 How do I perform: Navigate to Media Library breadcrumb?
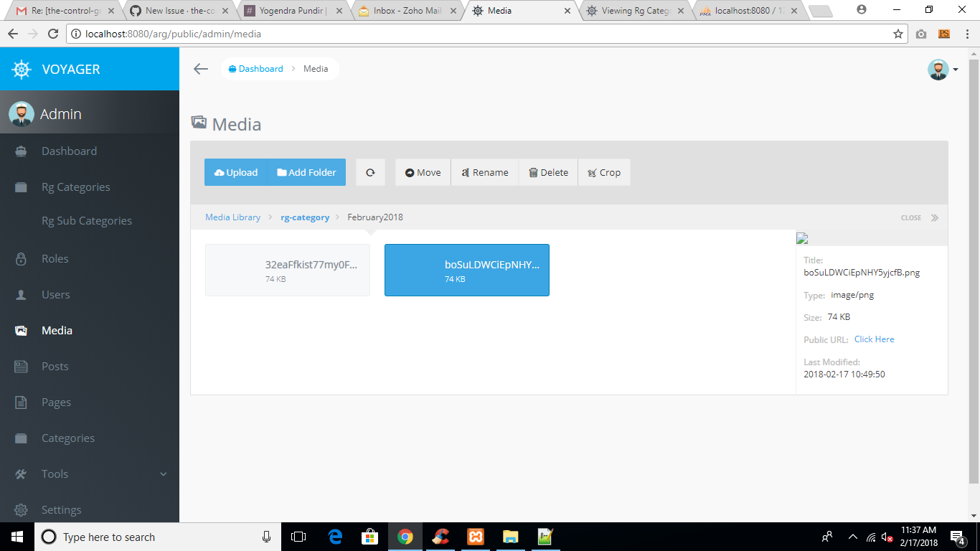click(232, 217)
